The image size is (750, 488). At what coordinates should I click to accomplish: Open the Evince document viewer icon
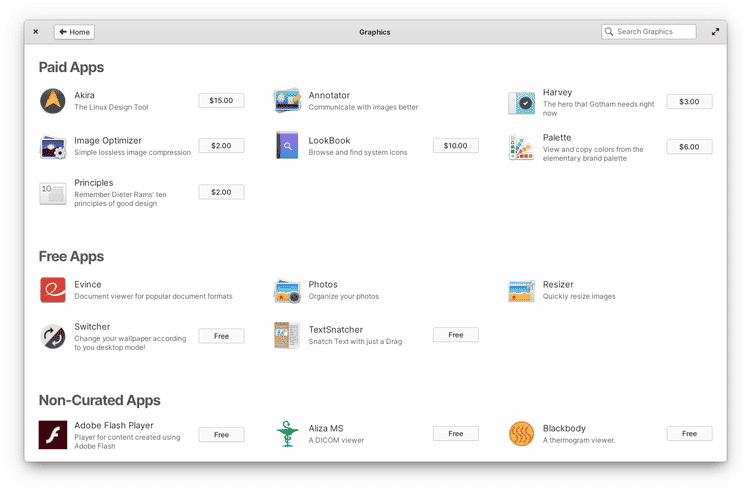[x=53, y=290]
